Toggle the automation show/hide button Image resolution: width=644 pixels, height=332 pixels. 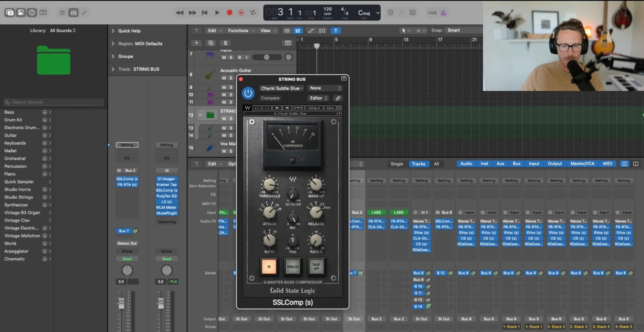(x=311, y=30)
